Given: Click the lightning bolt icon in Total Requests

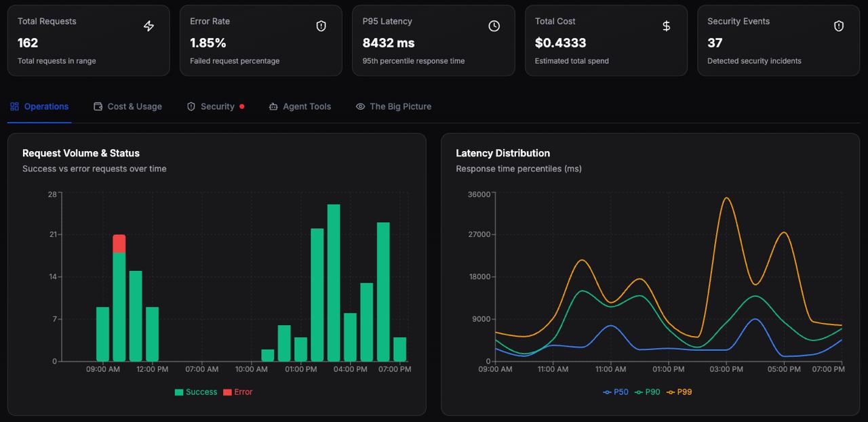Looking at the screenshot, I should coord(149,26).
